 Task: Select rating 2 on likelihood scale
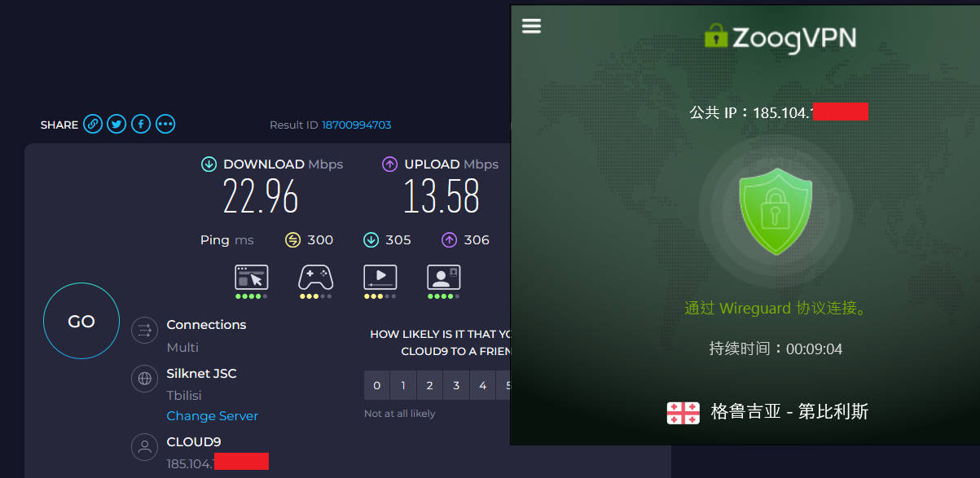[x=429, y=386]
